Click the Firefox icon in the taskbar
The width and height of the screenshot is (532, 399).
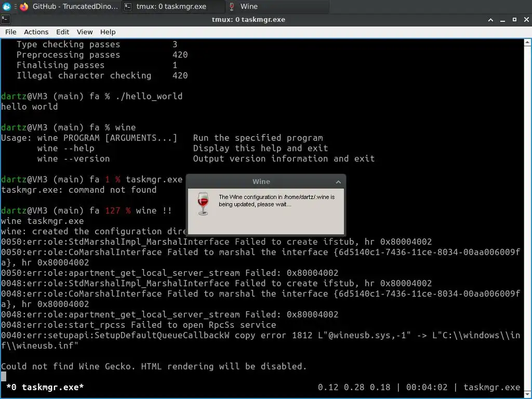point(24,6)
